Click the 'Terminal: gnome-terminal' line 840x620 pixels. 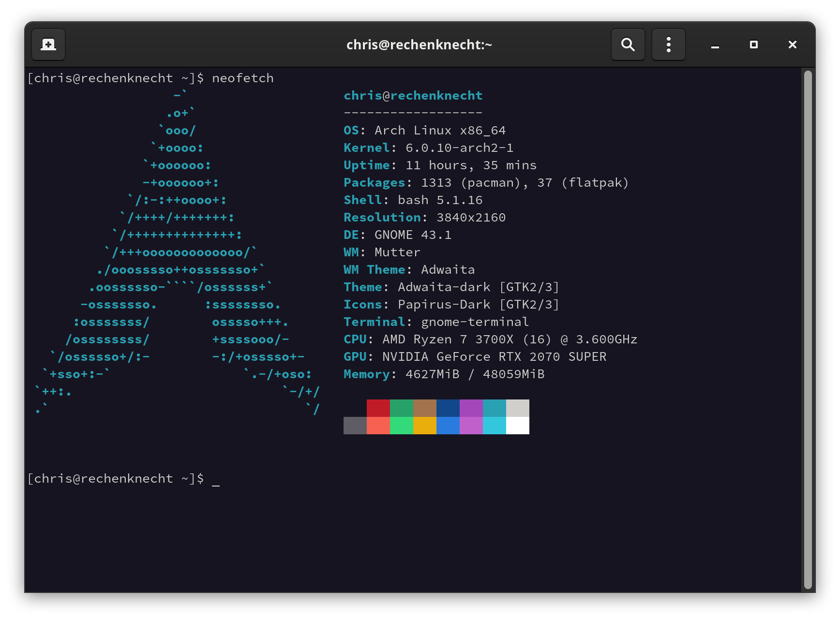436,322
